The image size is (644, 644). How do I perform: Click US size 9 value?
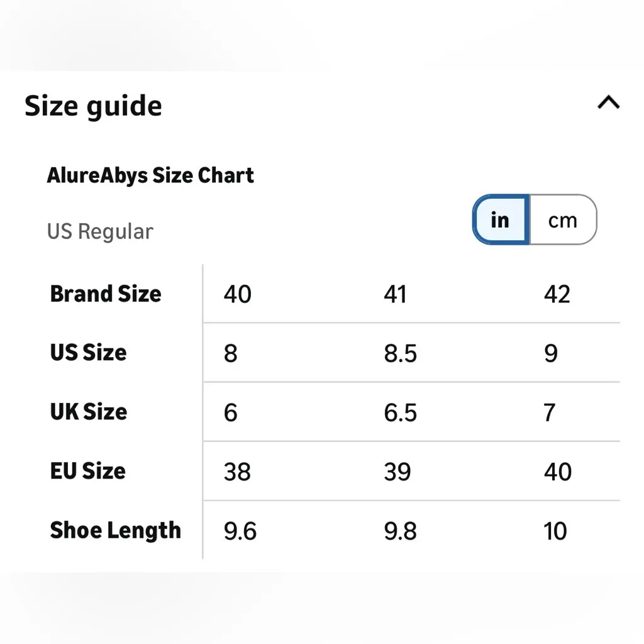(x=551, y=353)
